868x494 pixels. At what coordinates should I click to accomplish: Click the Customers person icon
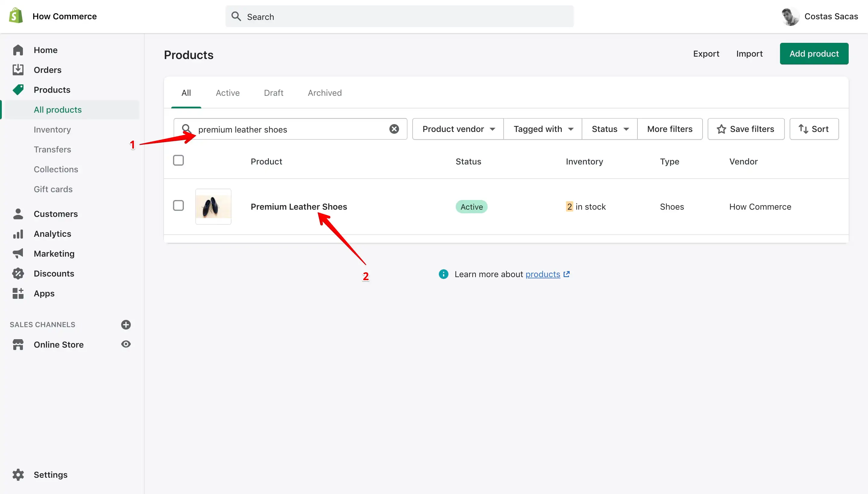pyautogui.click(x=18, y=214)
